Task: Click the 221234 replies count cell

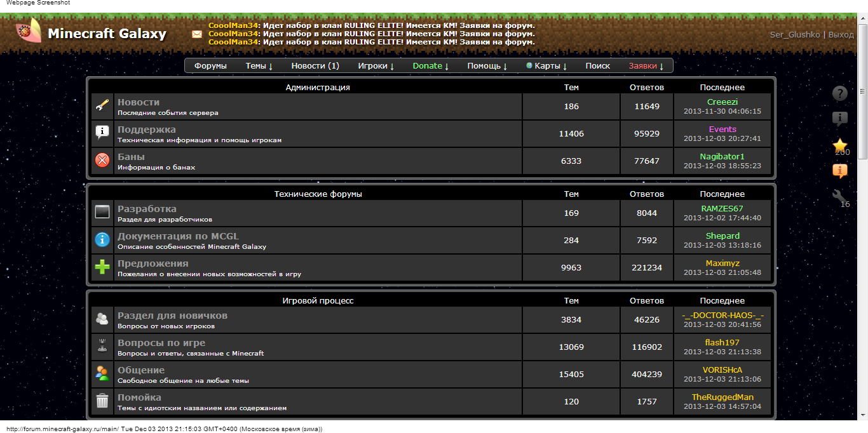Action: coord(647,268)
